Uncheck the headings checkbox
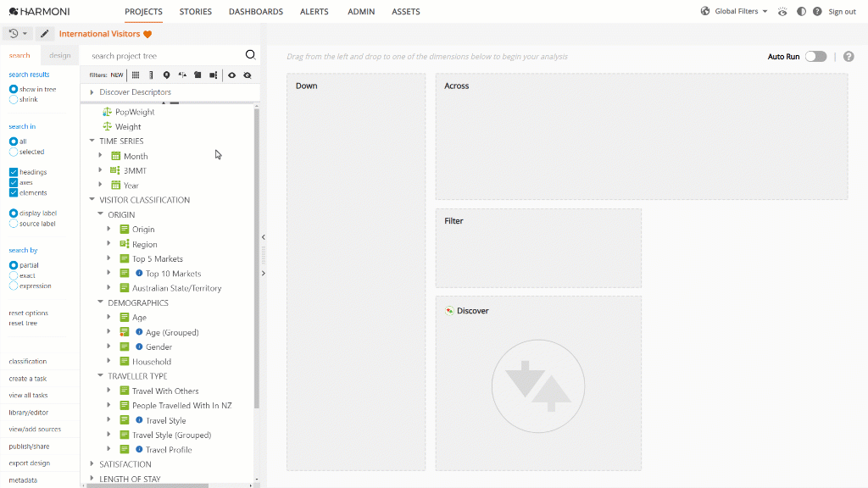 point(14,172)
